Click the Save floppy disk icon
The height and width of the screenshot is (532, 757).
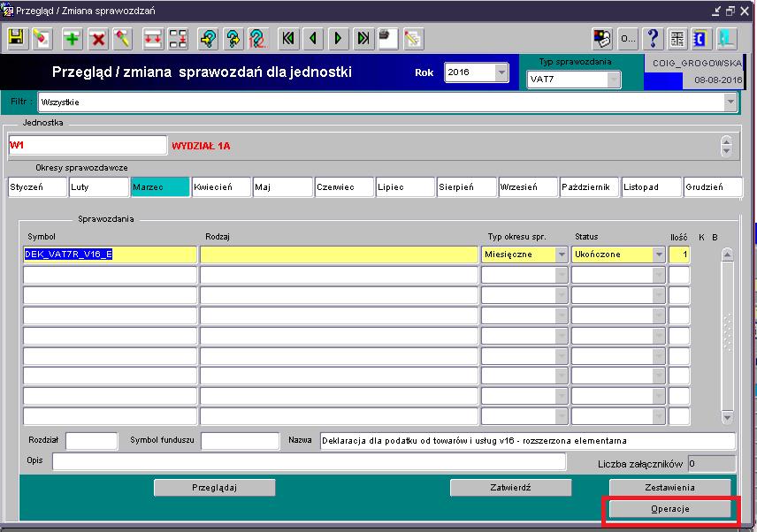pos(17,39)
